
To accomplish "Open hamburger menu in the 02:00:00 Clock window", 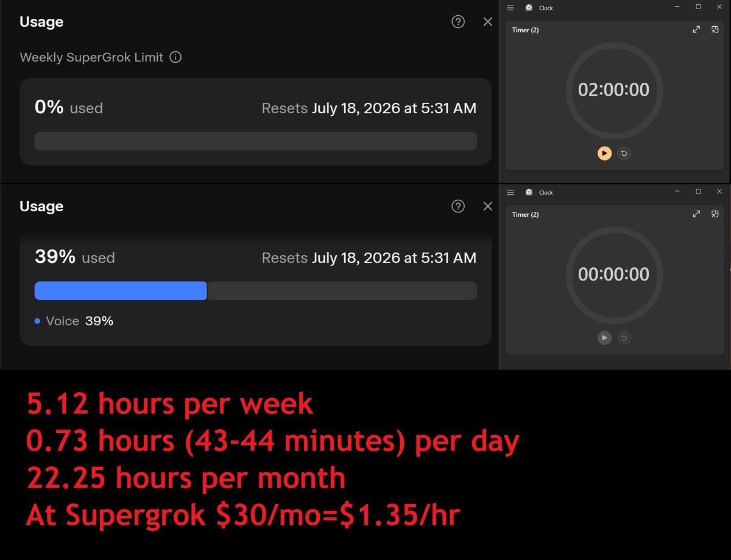I will point(510,8).
